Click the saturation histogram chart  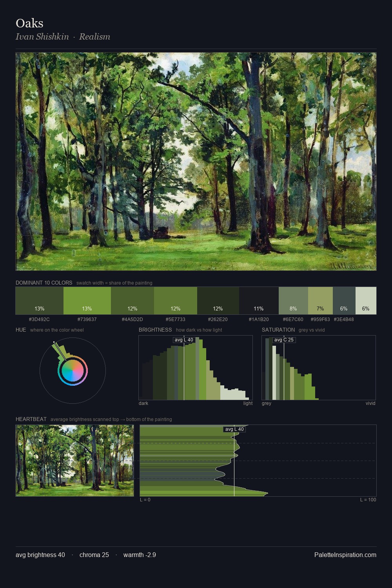(x=319, y=368)
